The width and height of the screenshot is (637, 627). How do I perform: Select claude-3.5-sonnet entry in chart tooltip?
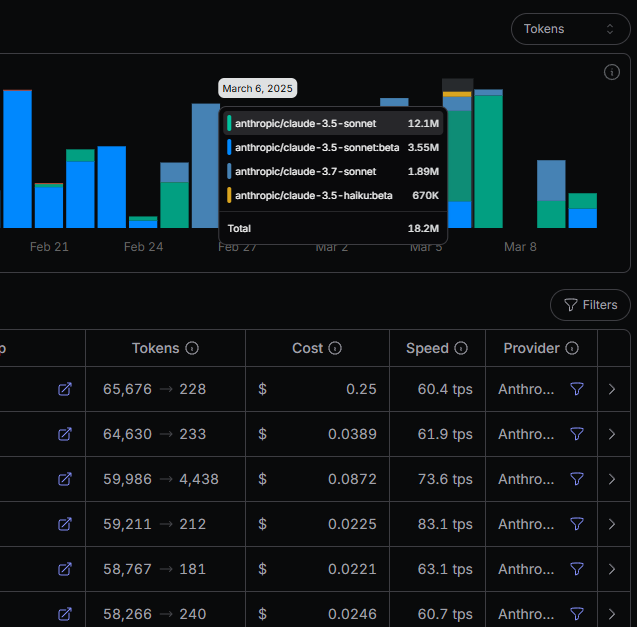coord(333,123)
